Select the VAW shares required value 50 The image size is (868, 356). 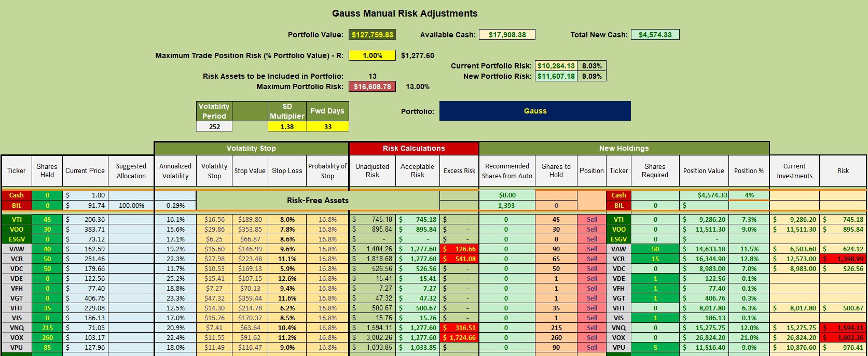tap(655, 249)
